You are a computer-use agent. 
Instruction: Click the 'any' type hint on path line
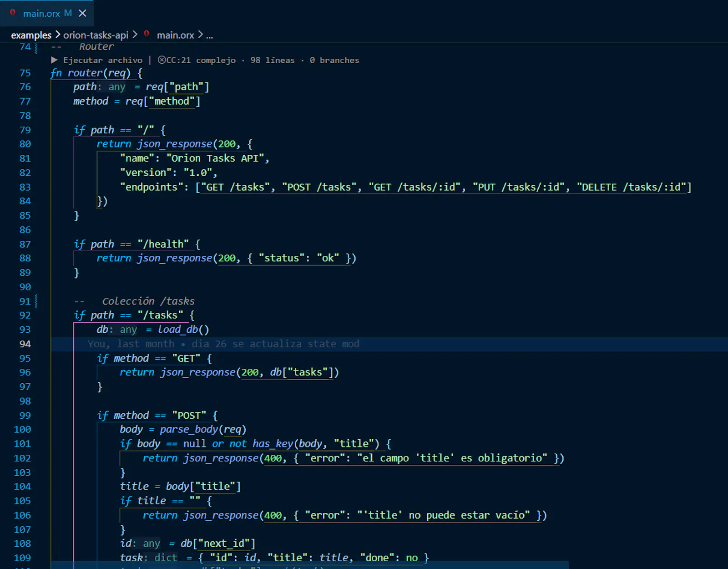point(116,87)
